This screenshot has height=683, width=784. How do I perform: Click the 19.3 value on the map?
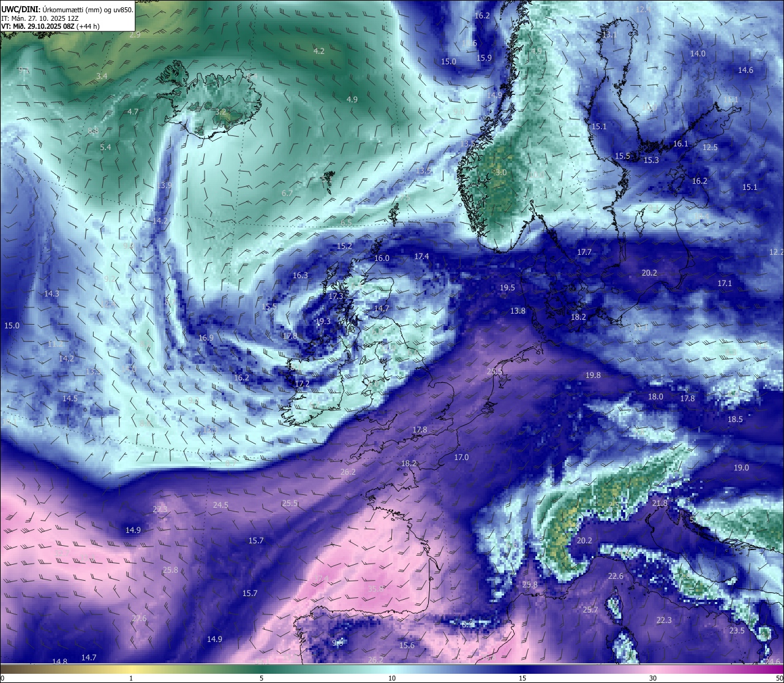(x=323, y=322)
